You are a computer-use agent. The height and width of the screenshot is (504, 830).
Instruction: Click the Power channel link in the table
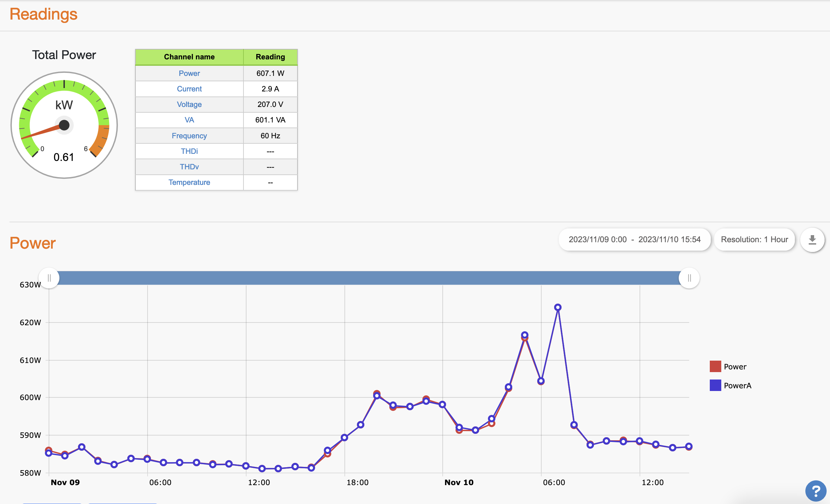point(189,73)
